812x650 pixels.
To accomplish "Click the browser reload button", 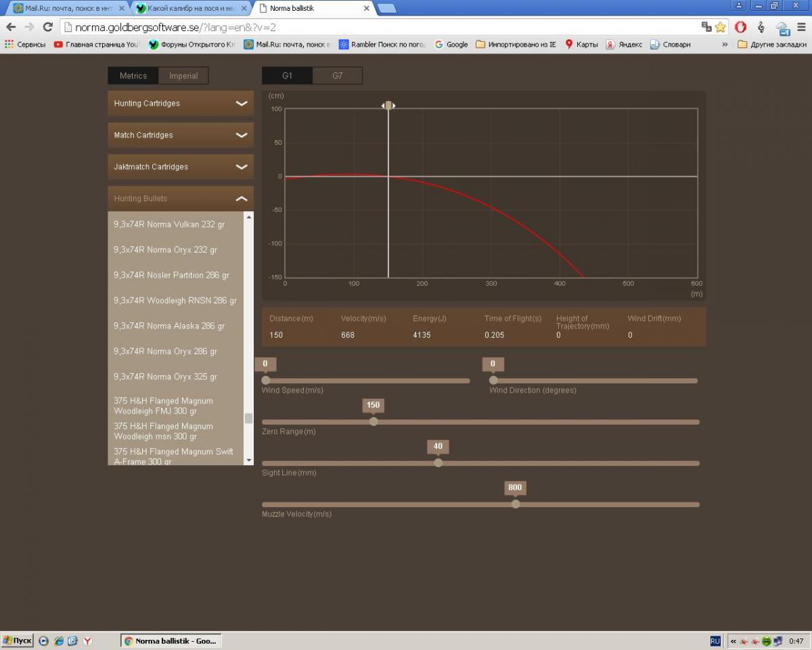I will (47, 27).
